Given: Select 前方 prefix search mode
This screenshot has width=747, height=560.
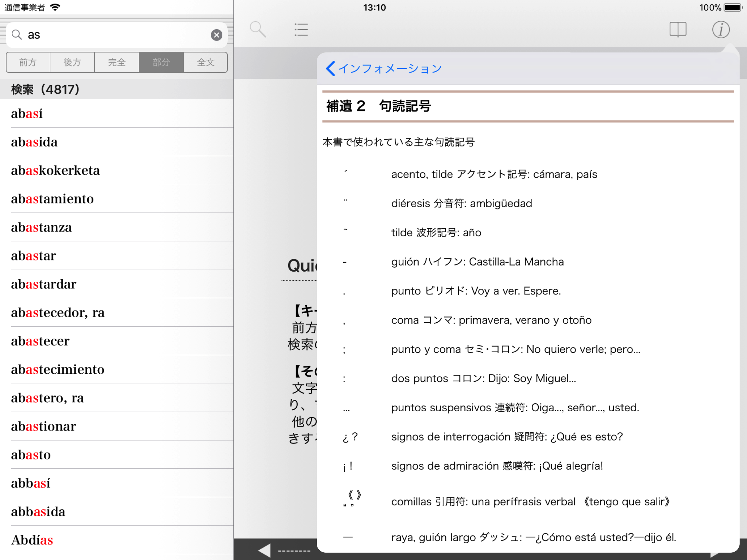Looking at the screenshot, I should tap(28, 62).
